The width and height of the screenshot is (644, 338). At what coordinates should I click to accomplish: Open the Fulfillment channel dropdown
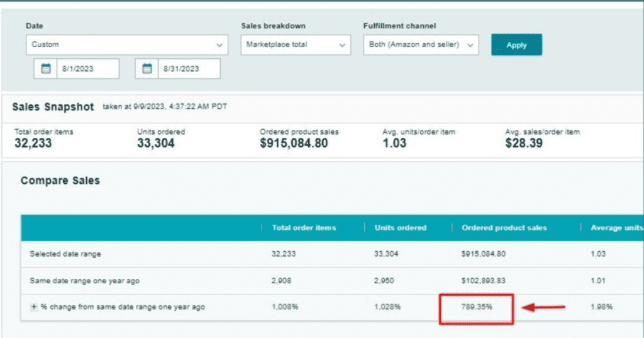pyautogui.click(x=421, y=45)
